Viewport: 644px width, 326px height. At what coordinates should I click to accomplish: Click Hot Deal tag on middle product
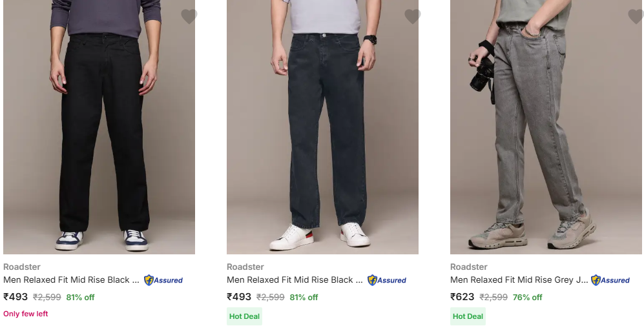click(x=244, y=316)
